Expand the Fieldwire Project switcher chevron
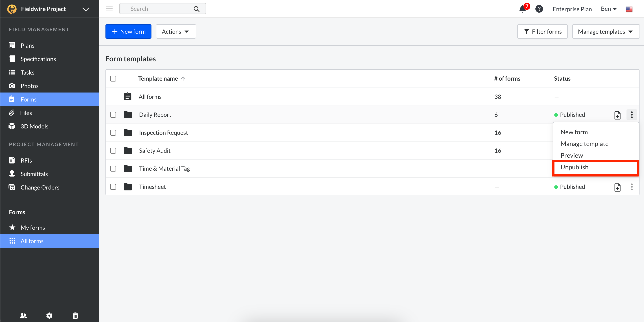 click(86, 9)
